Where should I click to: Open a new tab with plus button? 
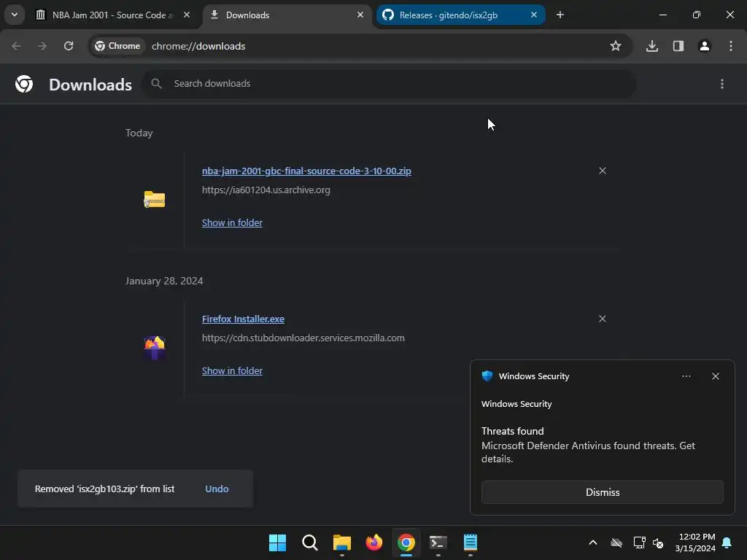[x=560, y=15]
